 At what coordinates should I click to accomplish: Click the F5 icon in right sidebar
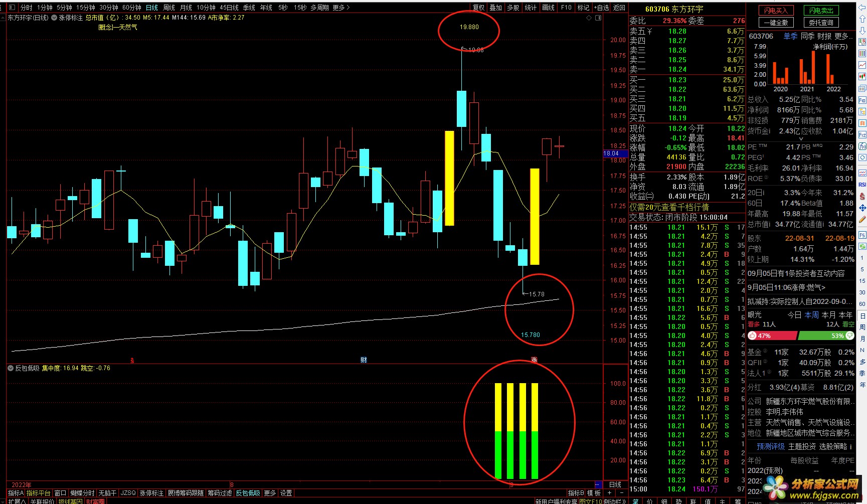tap(862, 235)
